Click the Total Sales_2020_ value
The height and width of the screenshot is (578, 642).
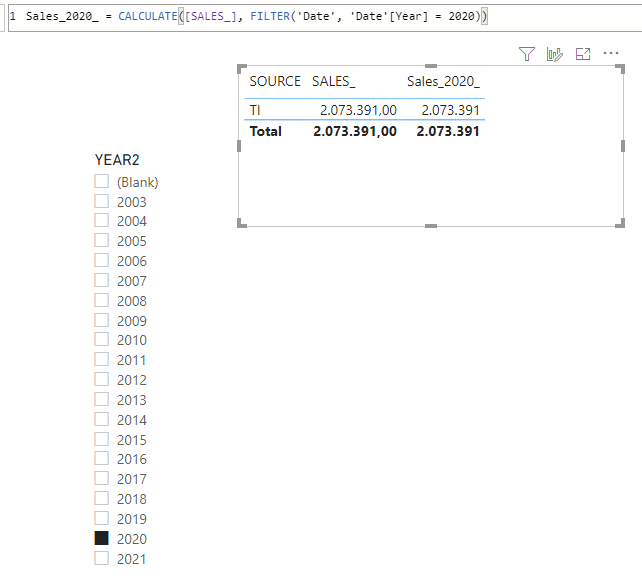click(x=448, y=131)
